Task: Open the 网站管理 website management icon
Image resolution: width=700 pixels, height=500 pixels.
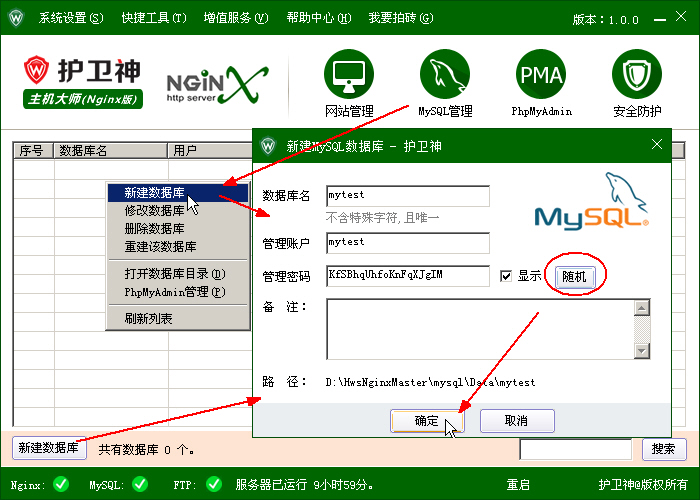Action: pyautogui.click(x=349, y=75)
